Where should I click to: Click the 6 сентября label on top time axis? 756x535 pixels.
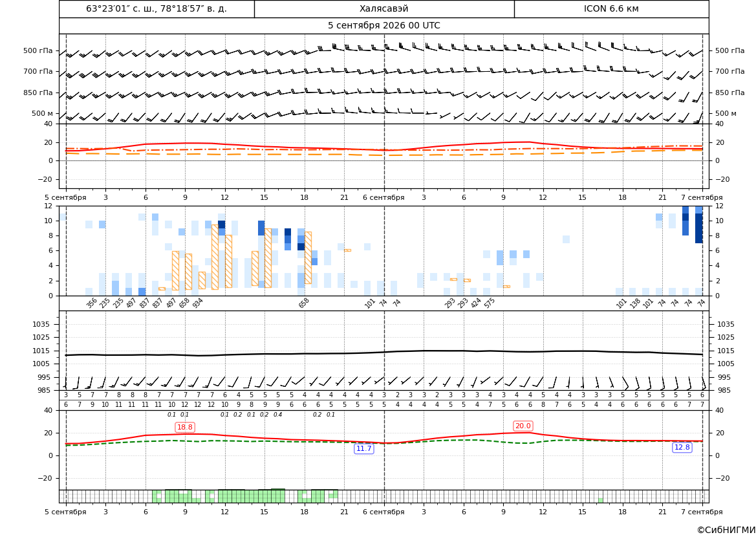coord(383,197)
